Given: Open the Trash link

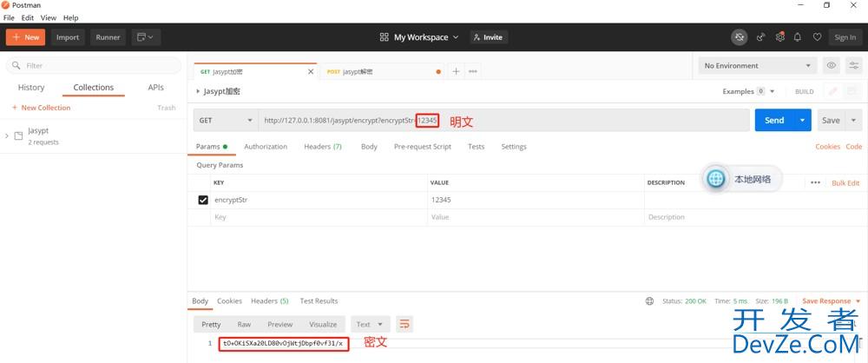Looking at the screenshot, I should click(x=166, y=108).
